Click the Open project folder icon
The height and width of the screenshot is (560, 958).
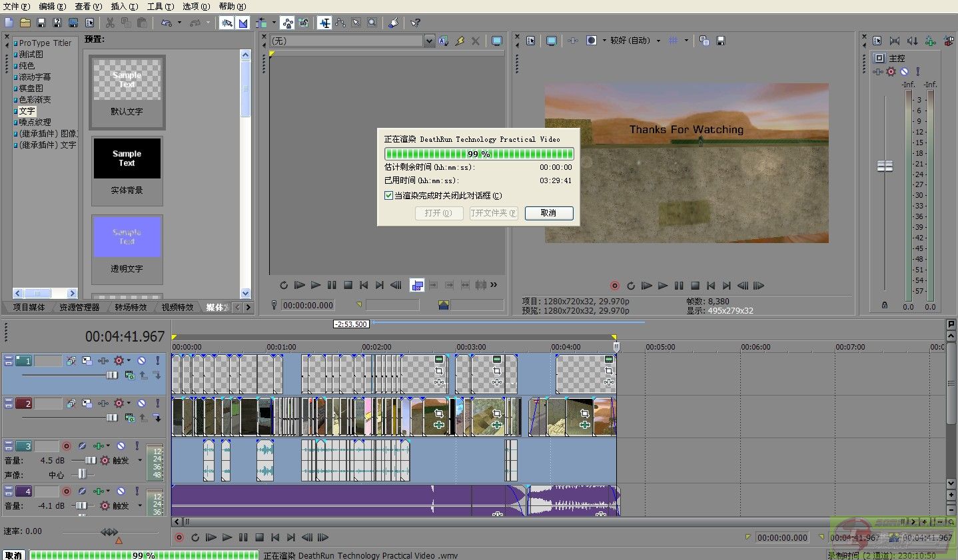pos(25,23)
